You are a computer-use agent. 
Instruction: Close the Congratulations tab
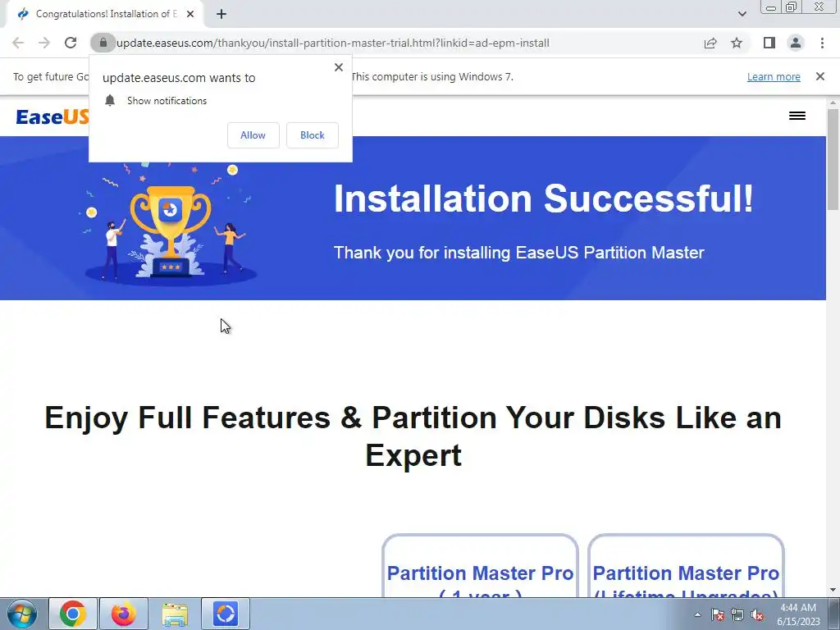point(190,15)
